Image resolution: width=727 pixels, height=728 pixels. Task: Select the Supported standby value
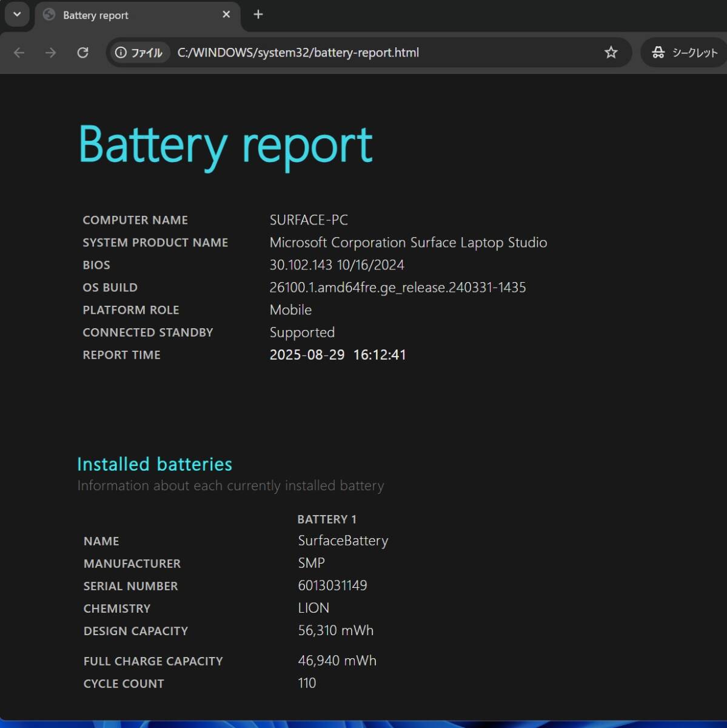[302, 332]
